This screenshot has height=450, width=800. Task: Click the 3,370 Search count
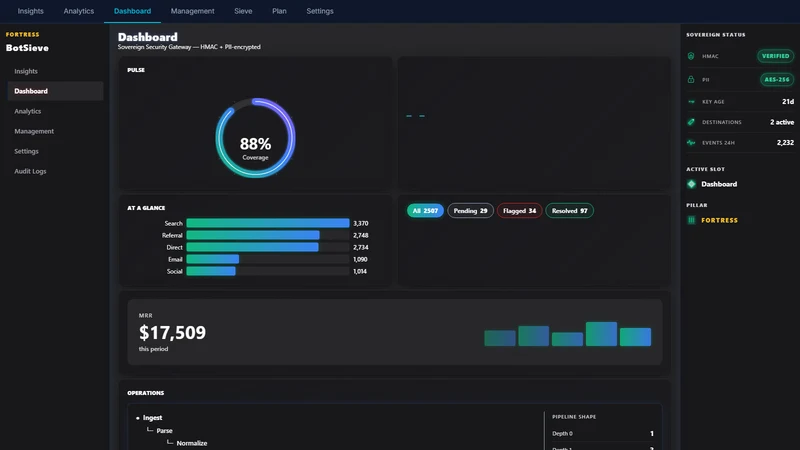(x=361, y=223)
